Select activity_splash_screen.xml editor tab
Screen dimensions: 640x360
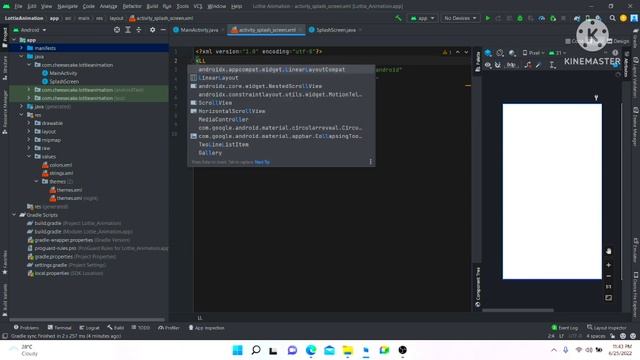[267, 30]
